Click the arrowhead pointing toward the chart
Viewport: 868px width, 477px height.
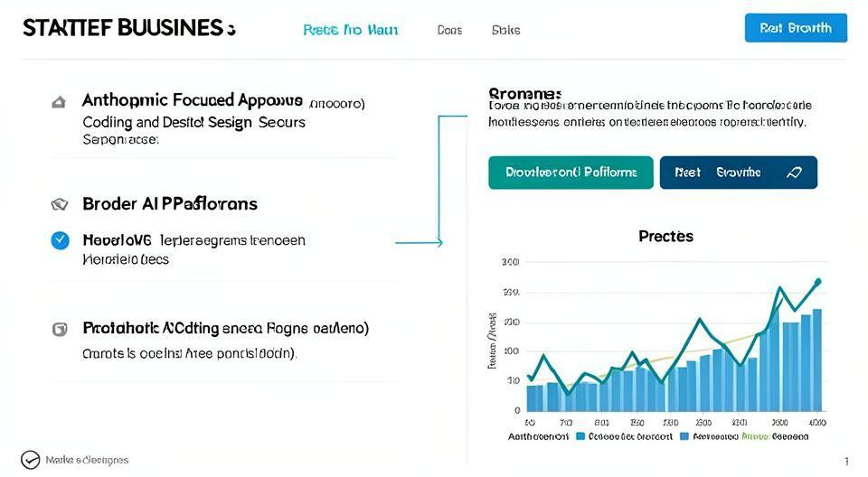[439, 242]
